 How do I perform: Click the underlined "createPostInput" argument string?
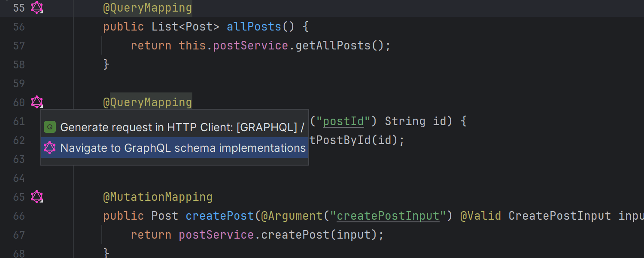(x=388, y=216)
